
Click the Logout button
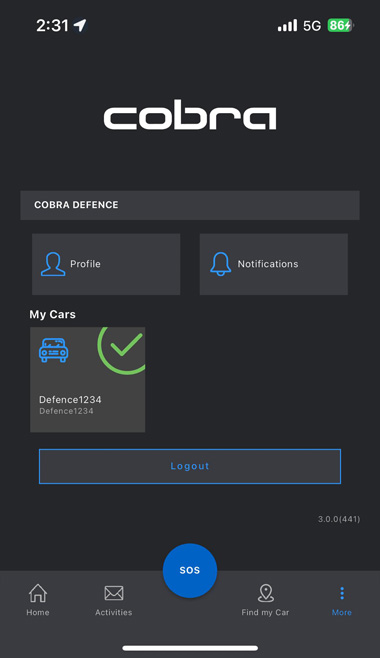click(x=190, y=466)
